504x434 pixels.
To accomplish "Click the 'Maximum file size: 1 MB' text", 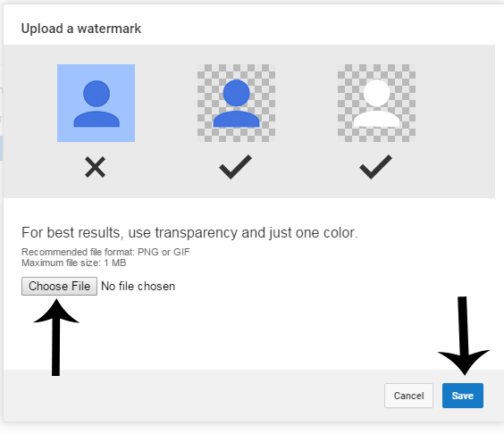I will click(x=73, y=263).
